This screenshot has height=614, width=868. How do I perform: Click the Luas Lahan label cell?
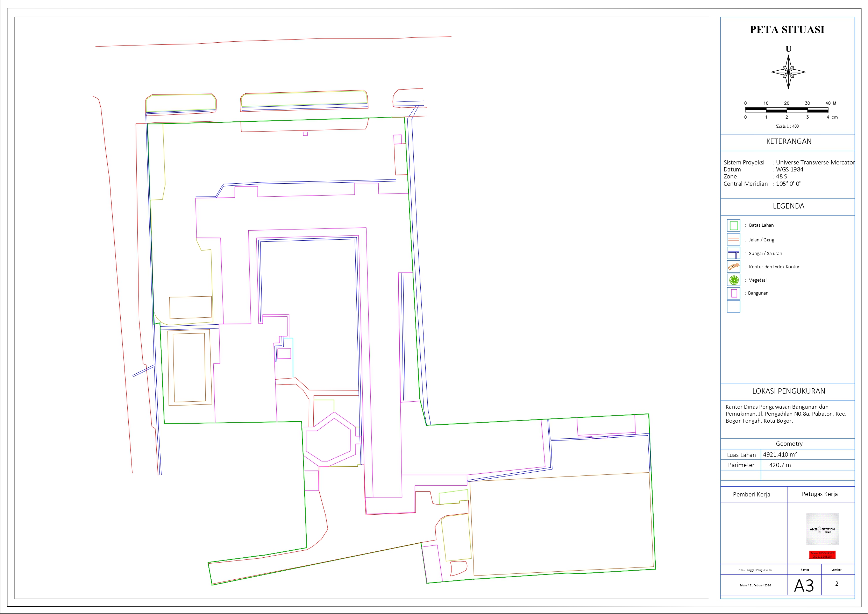pos(741,455)
